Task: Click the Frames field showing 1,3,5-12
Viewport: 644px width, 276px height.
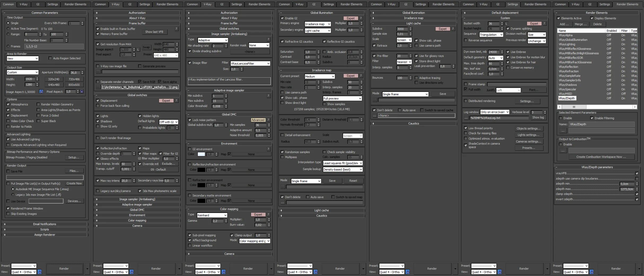Action: pyautogui.click(x=54, y=46)
